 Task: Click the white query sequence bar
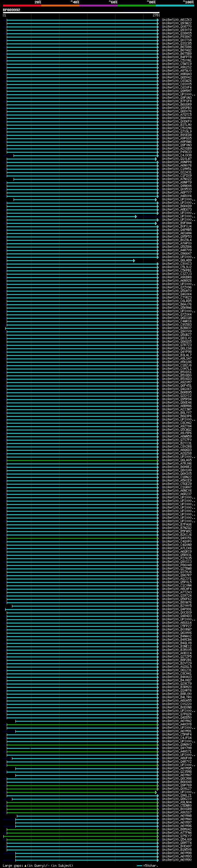[81, 12]
